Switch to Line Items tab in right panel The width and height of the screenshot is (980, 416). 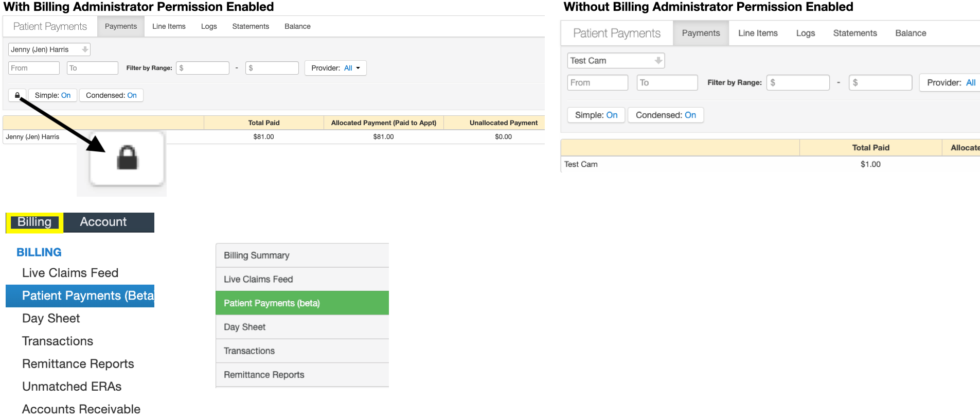tap(758, 33)
